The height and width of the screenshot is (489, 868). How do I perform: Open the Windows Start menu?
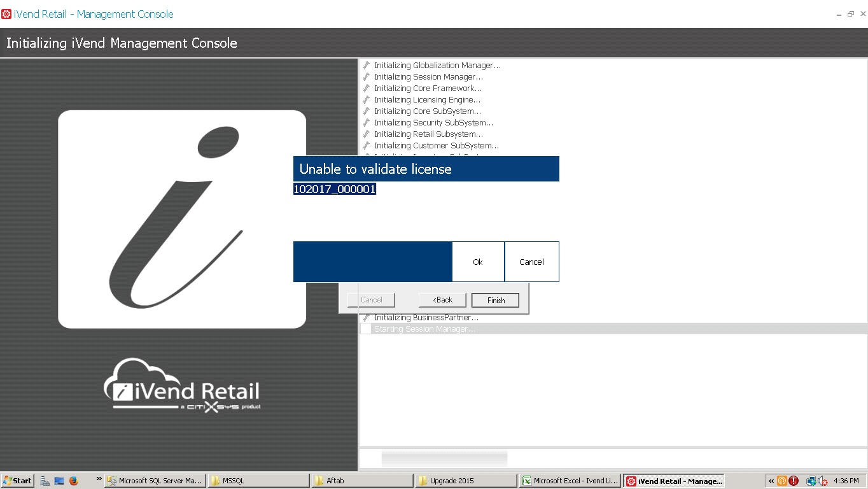17,481
